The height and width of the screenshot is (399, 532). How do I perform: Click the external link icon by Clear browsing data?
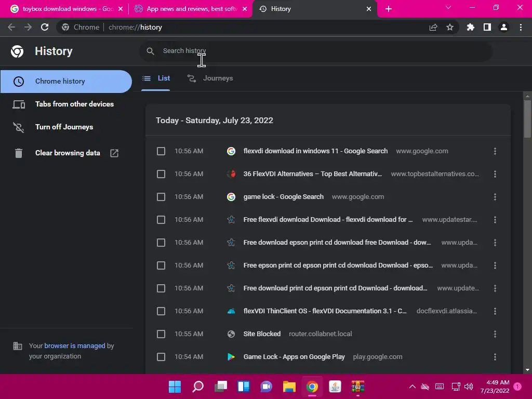tap(114, 153)
